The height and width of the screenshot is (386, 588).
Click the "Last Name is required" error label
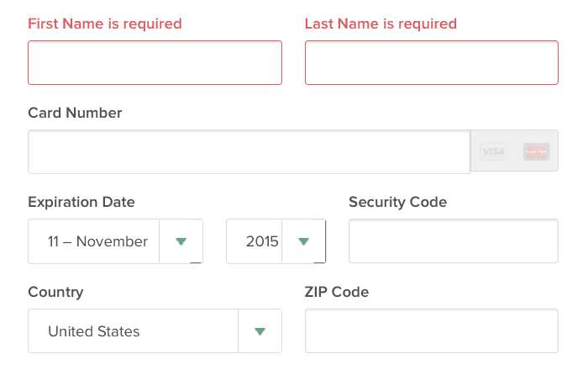pos(381,24)
